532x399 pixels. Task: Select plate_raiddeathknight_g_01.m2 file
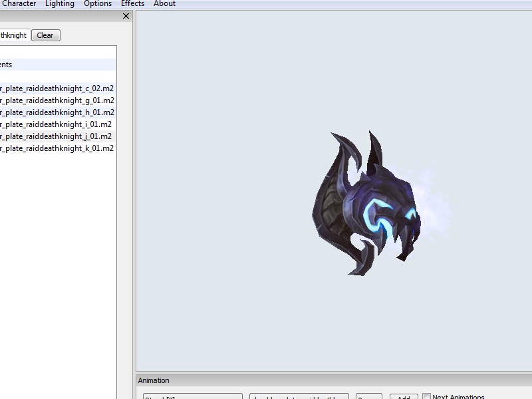[x=58, y=100]
